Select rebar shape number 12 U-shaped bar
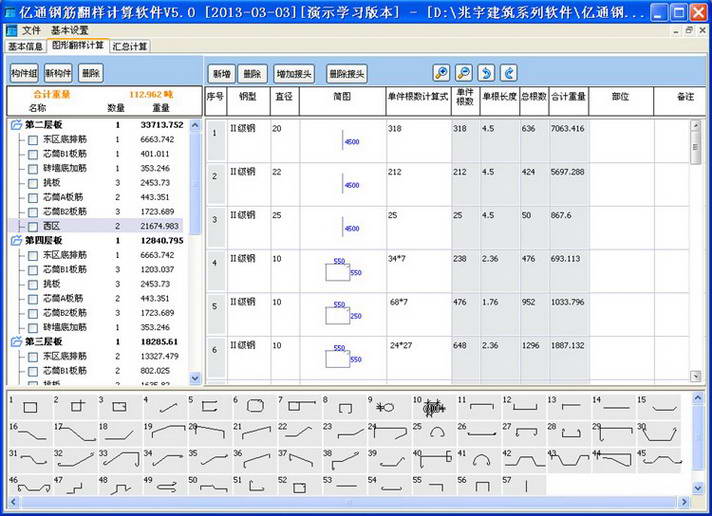This screenshot has width=712, height=516. [524, 407]
